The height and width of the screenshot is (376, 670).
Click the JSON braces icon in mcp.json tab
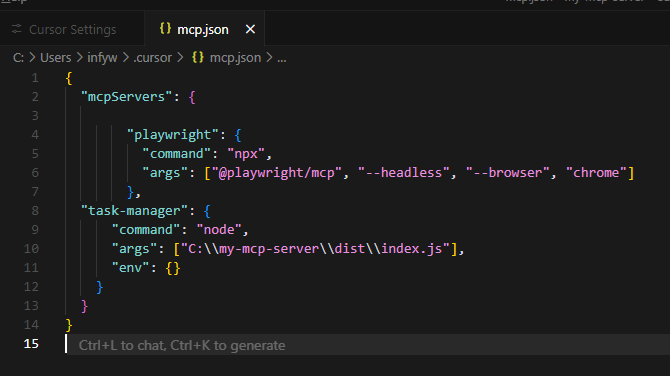[x=165, y=29]
